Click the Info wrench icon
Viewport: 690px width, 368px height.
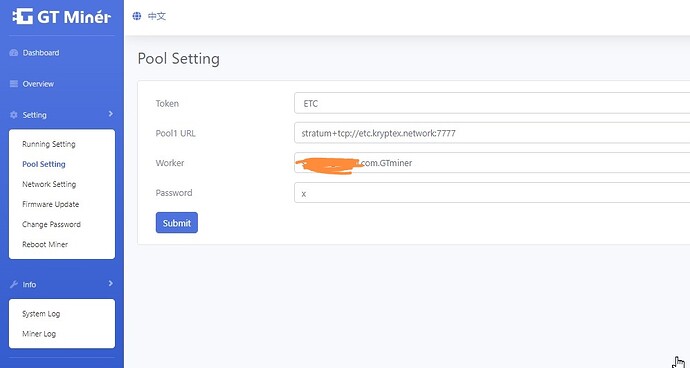coord(14,284)
